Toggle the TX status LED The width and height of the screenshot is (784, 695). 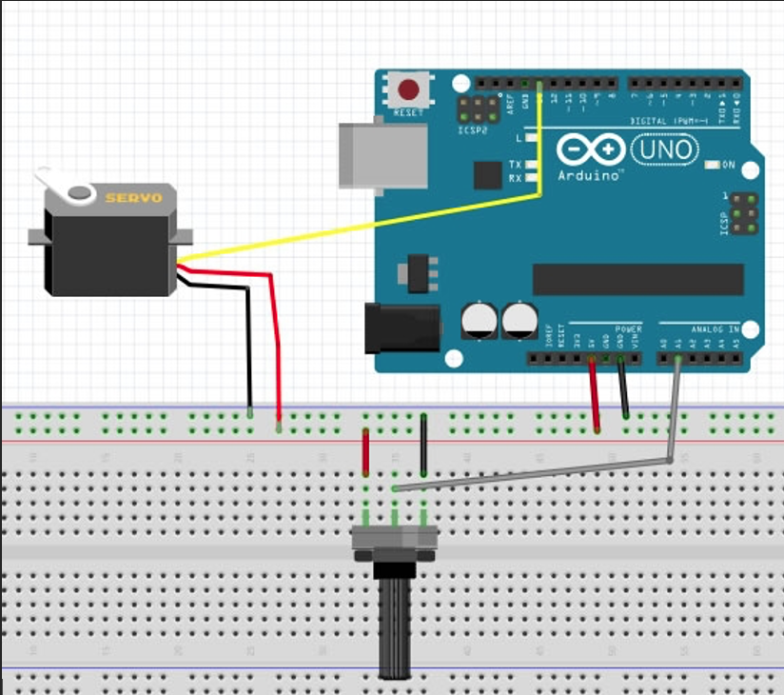tap(530, 162)
